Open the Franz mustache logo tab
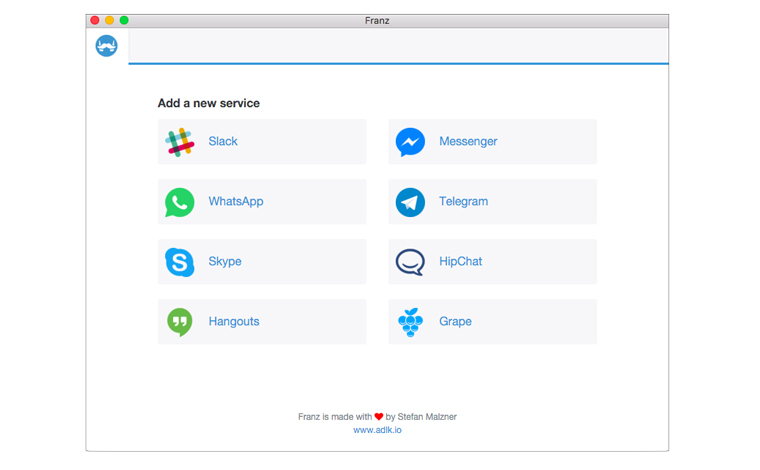 (107, 46)
